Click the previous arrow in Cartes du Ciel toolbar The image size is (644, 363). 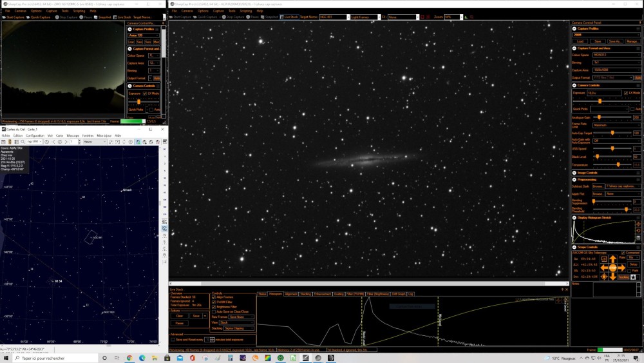pos(53,142)
